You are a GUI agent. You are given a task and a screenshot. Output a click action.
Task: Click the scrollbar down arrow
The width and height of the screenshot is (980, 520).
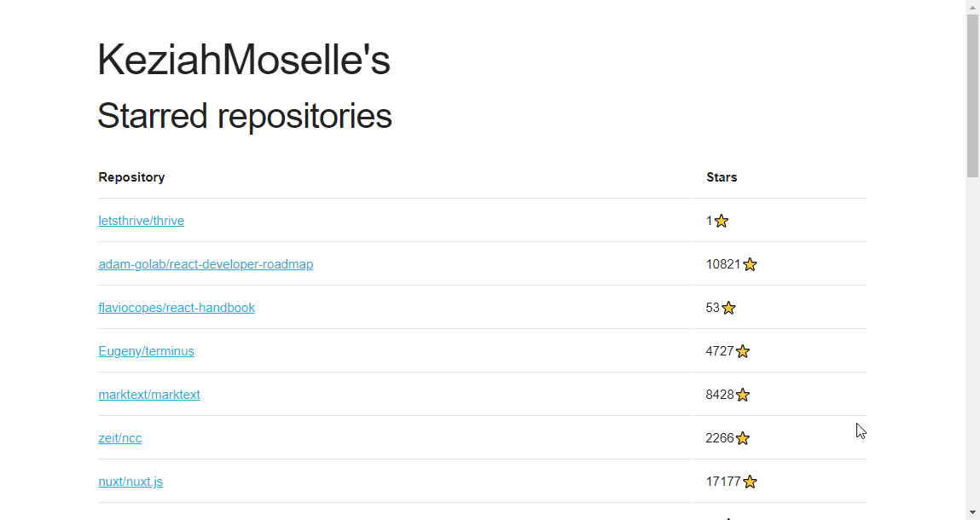(x=972, y=512)
